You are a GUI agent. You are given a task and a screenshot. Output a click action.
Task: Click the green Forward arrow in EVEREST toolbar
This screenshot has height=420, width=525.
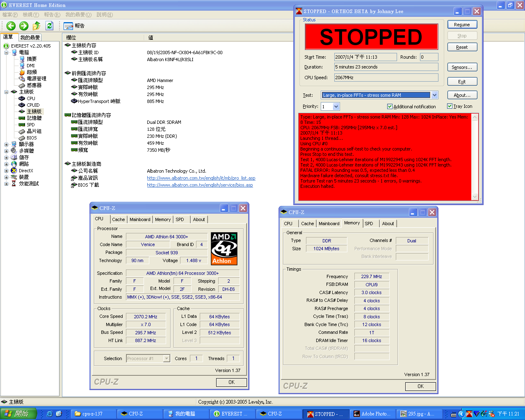tap(24, 26)
